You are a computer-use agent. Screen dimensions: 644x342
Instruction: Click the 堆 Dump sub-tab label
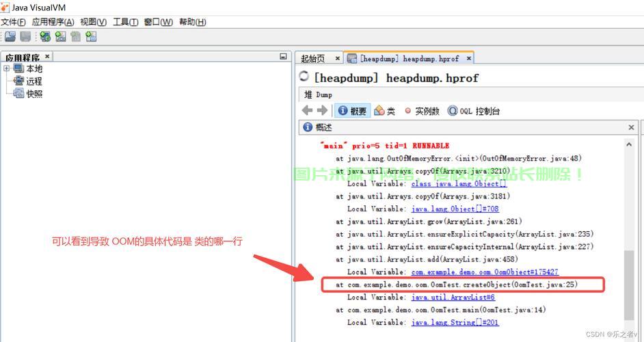point(318,94)
